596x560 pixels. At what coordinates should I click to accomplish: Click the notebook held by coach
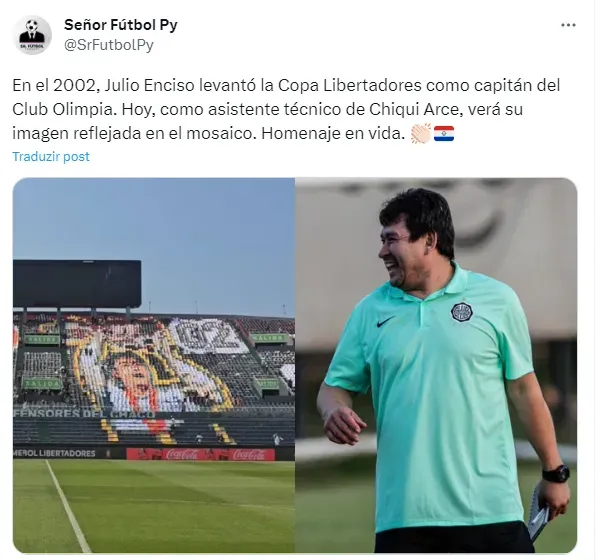[539, 513]
